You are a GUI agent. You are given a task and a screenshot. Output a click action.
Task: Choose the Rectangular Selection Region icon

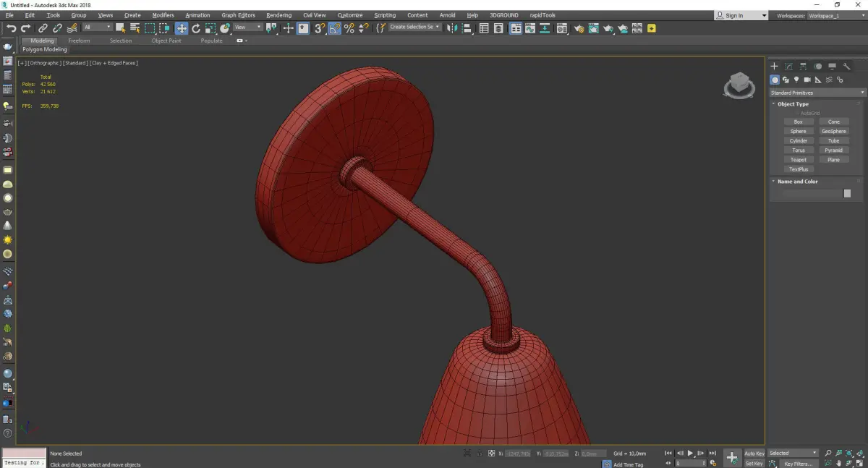(150, 28)
